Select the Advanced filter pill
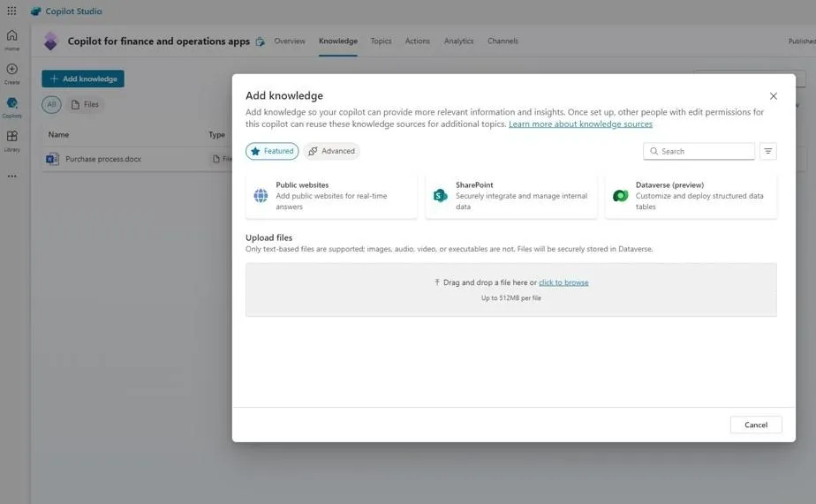The height and width of the screenshot is (504, 816). pyautogui.click(x=331, y=151)
